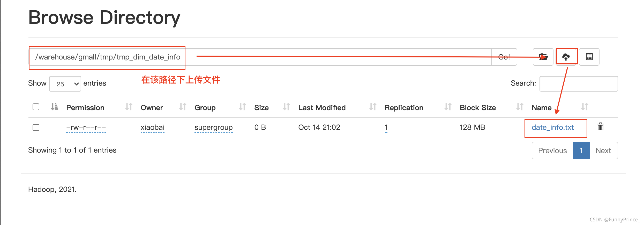The width and height of the screenshot is (644, 225).
Task: Select the Oct 14 21:02 date cell
Action: [x=319, y=127]
